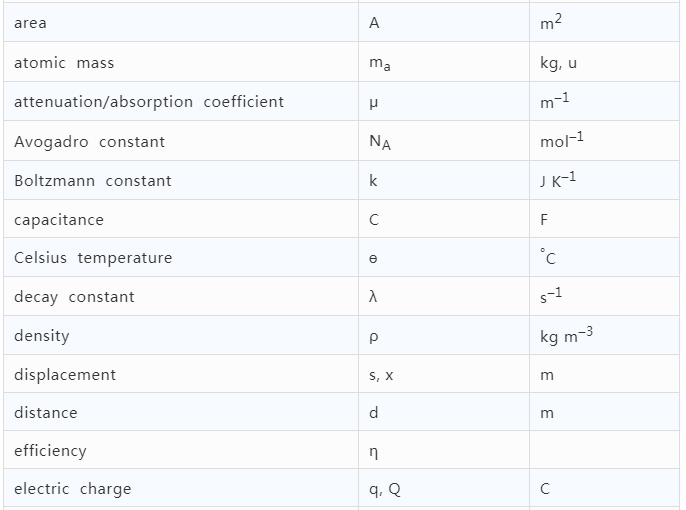Select the "kg m⁻³" density unit
The height and width of the screenshot is (510, 686).
pos(567,336)
